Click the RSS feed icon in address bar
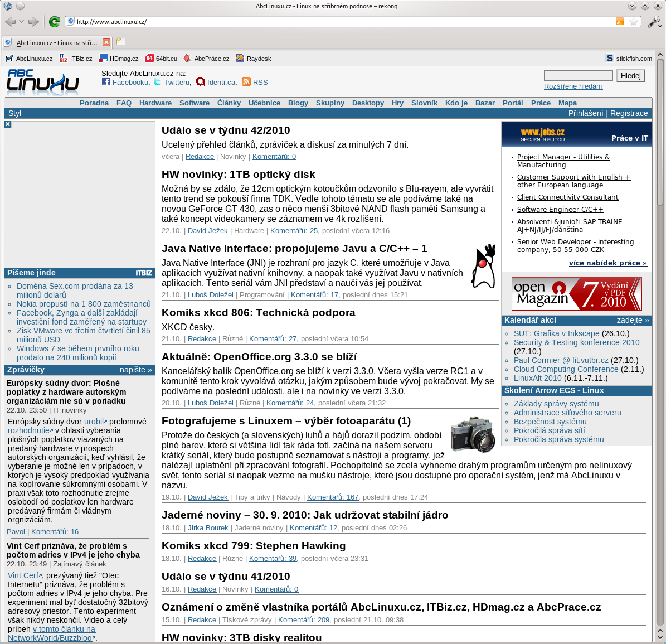The width and height of the screenshot is (666, 644). pyautogui.click(x=620, y=22)
